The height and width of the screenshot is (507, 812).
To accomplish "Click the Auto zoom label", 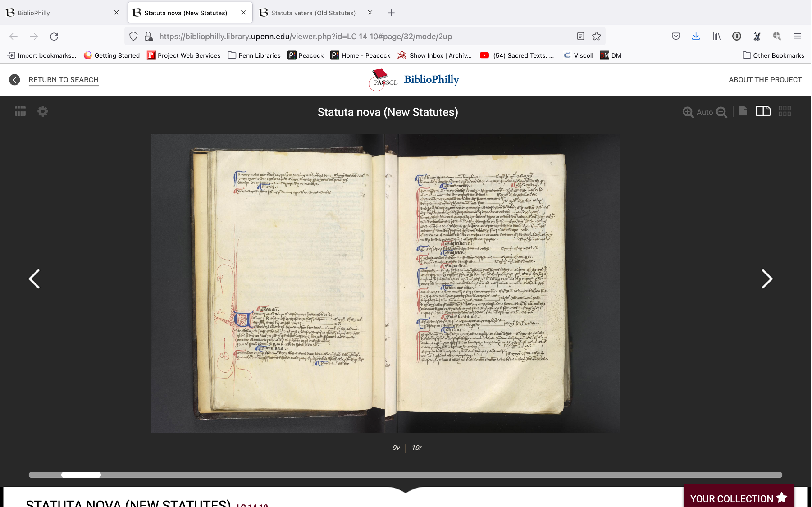I will (x=705, y=112).
